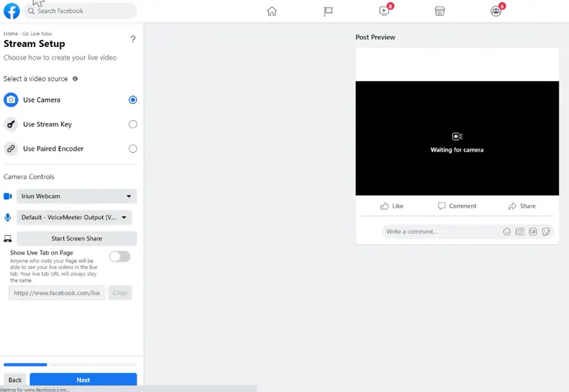Click Share in the post preview
Viewport: 569px width, 392px height.
click(522, 206)
